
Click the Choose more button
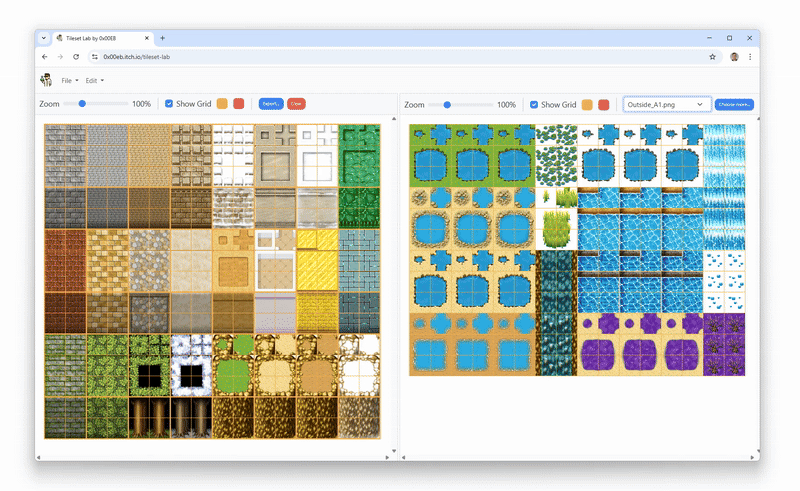pyautogui.click(x=734, y=105)
